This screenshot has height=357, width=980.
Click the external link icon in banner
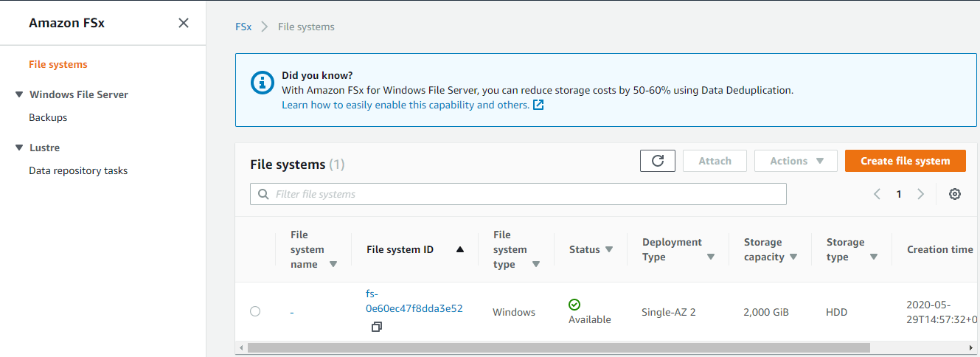[538, 105]
